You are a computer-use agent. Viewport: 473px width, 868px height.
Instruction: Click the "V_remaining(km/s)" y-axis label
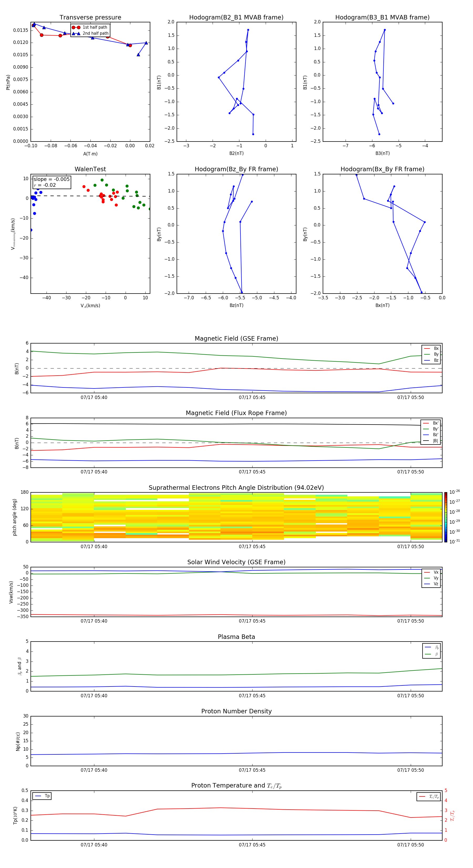click(13, 234)
